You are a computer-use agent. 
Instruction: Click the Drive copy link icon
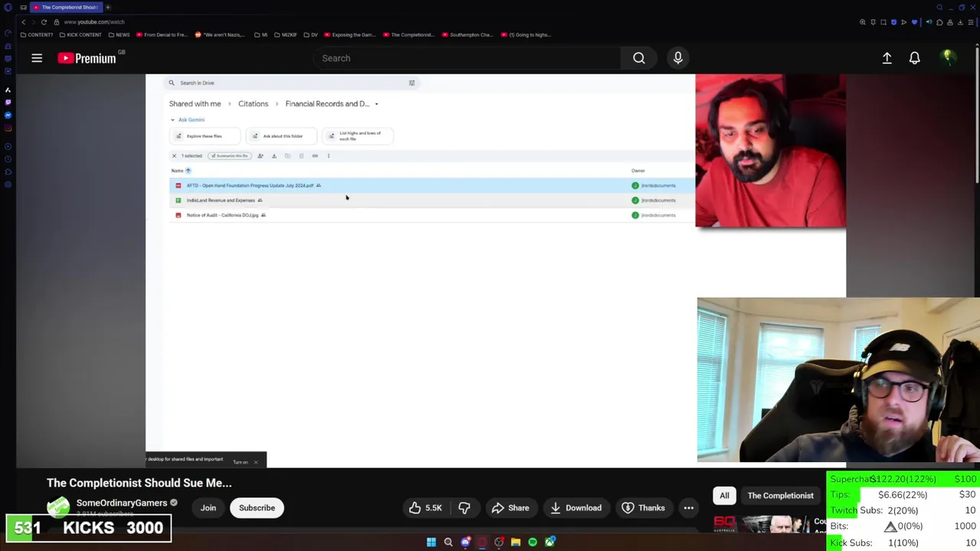pyautogui.click(x=315, y=156)
